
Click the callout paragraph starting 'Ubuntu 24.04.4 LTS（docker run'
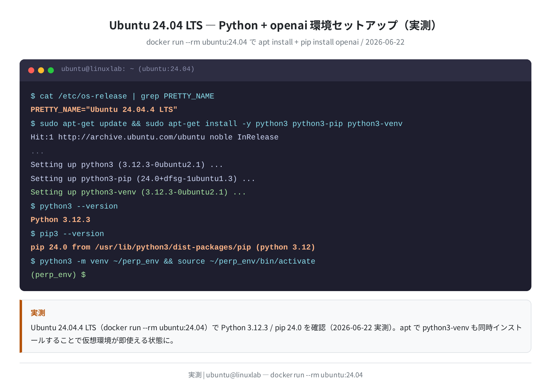[x=276, y=334]
